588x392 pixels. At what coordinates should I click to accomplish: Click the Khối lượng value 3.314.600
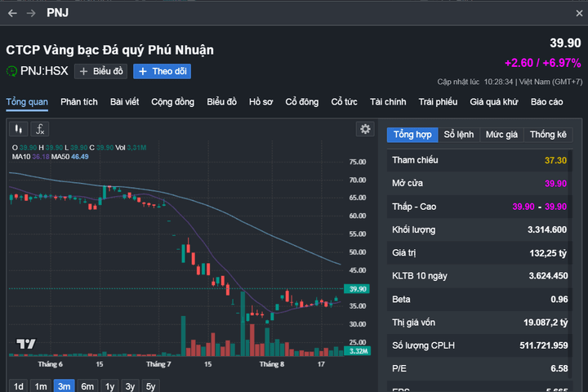click(x=547, y=230)
